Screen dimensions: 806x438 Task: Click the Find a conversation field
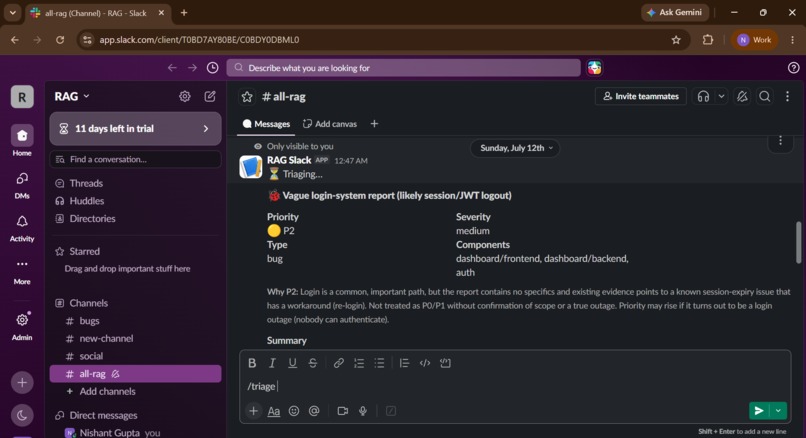pos(135,159)
